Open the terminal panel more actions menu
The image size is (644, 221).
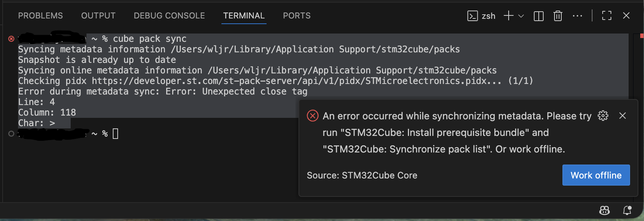(577, 16)
